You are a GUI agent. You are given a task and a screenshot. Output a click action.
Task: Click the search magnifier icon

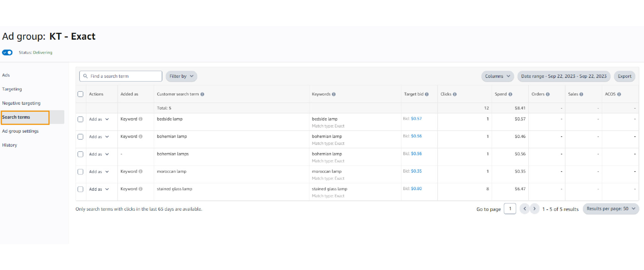85,76
